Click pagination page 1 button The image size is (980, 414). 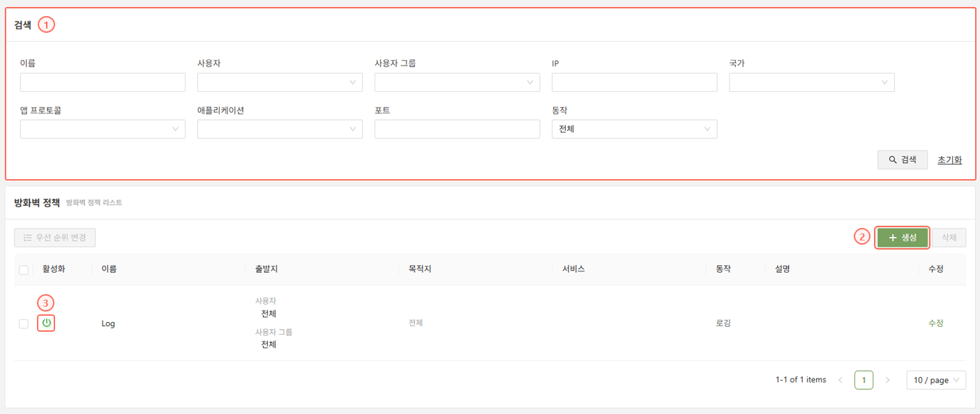click(864, 380)
